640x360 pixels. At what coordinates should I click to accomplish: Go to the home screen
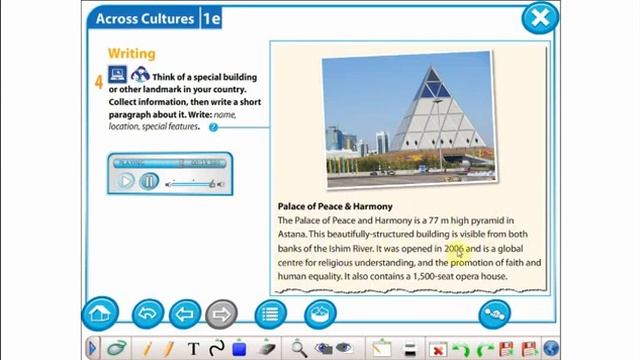100,313
